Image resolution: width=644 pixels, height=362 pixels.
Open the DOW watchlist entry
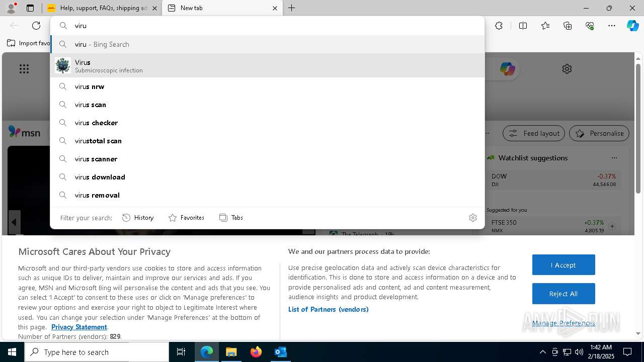[x=553, y=180]
